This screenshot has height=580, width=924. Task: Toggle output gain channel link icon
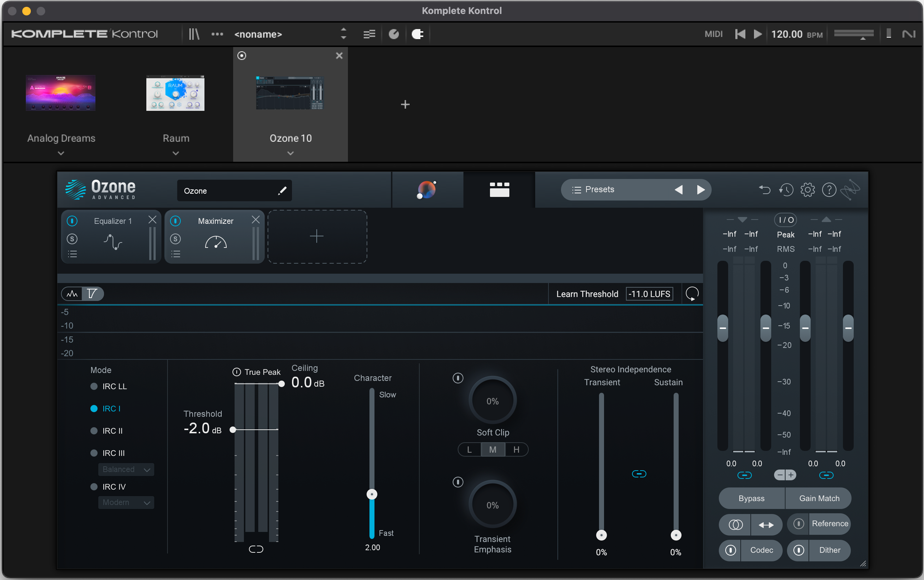coord(826,476)
